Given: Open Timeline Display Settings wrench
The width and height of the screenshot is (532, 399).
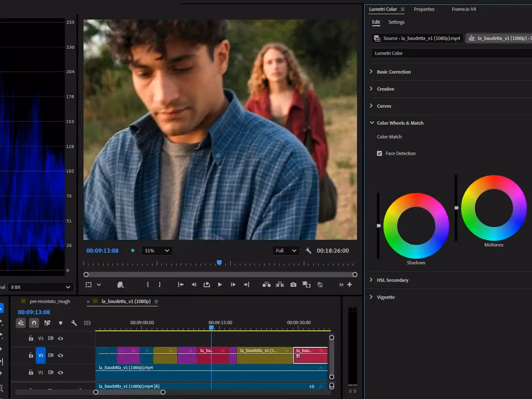Looking at the screenshot, I should tap(74, 323).
